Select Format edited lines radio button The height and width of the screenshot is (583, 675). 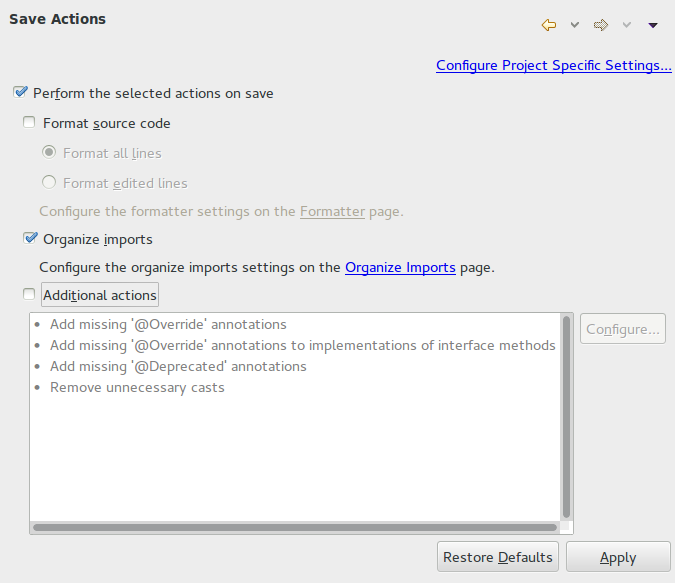point(49,183)
